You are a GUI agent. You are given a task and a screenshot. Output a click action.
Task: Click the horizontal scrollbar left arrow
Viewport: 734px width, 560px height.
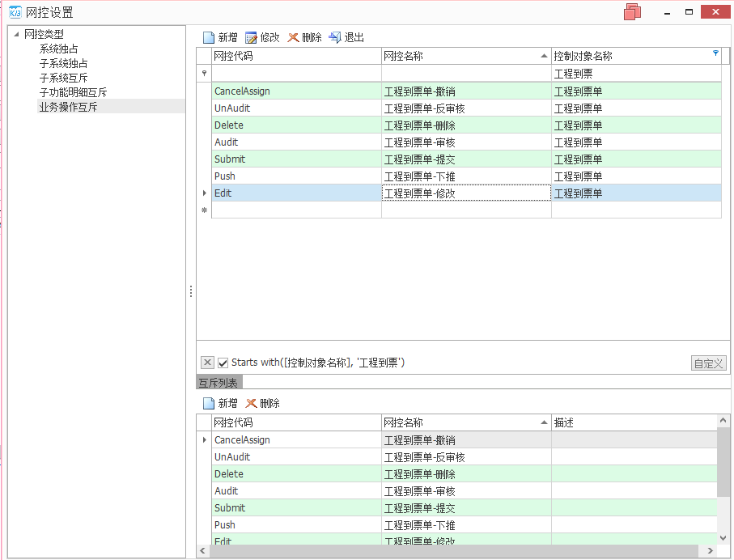(x=202, y=550)
